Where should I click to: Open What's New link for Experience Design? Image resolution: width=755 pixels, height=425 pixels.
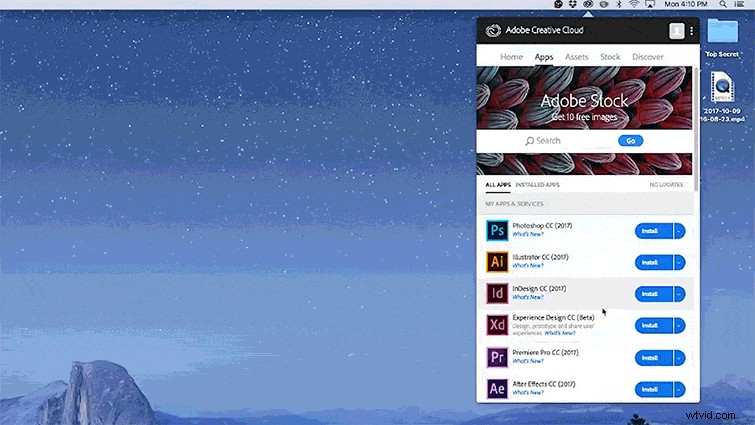(x=560, y=333)
